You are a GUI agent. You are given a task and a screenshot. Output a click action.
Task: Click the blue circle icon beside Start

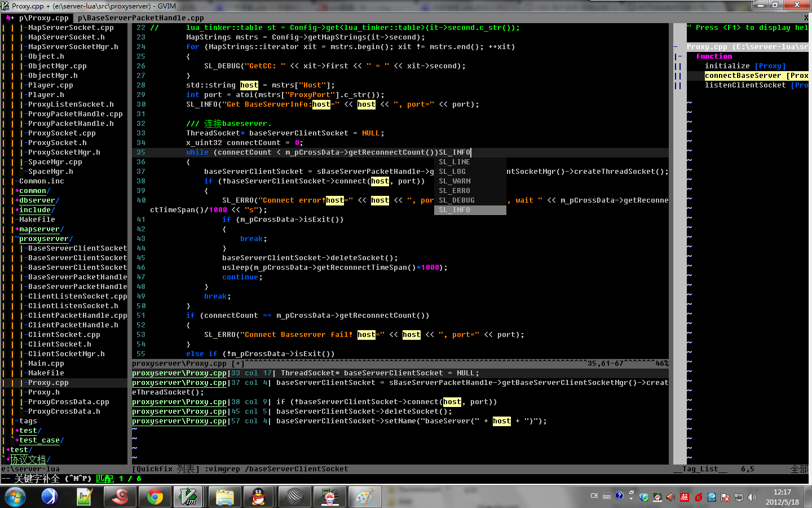click(49, 497)
